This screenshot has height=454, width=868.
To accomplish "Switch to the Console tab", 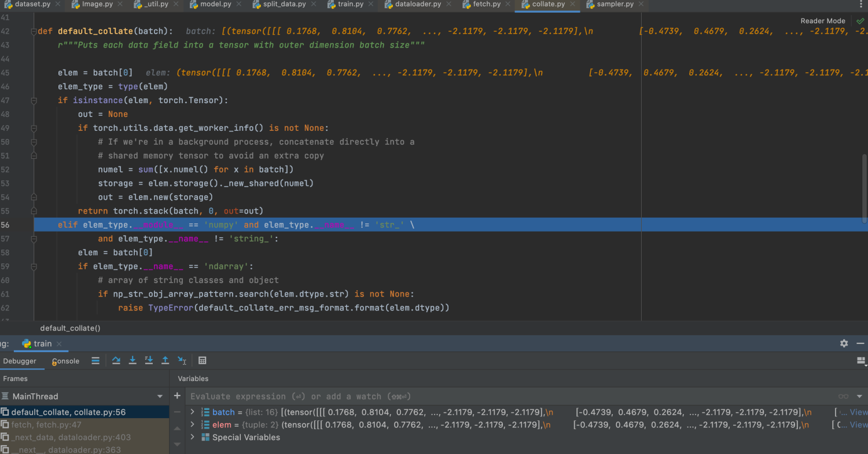I will click(x=64, y=360).
